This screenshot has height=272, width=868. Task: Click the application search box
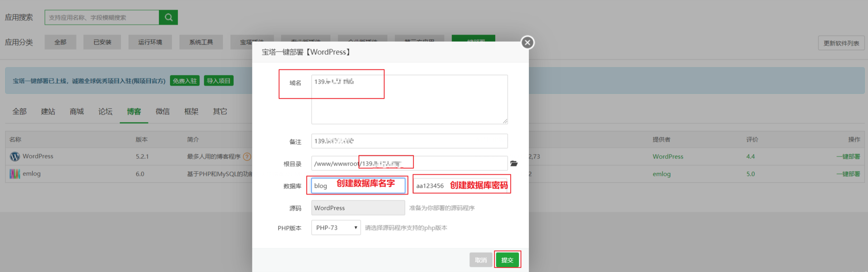102,17
